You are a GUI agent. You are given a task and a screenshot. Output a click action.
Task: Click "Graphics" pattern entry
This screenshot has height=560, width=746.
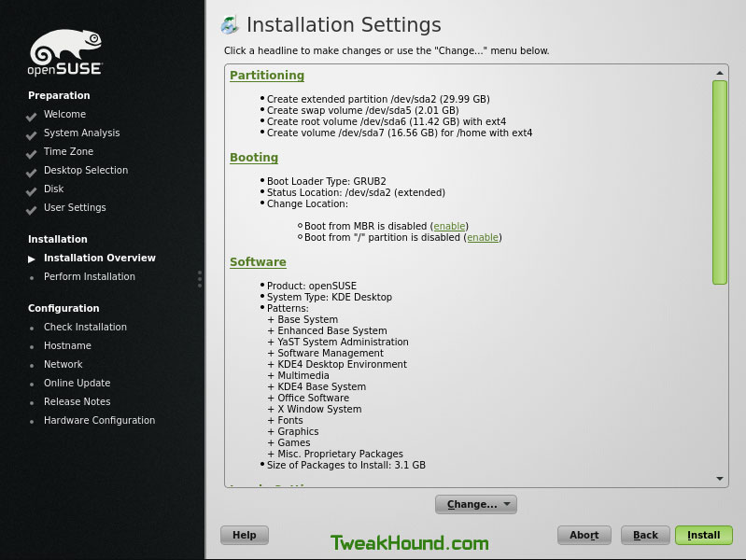(x=298, y=431)
